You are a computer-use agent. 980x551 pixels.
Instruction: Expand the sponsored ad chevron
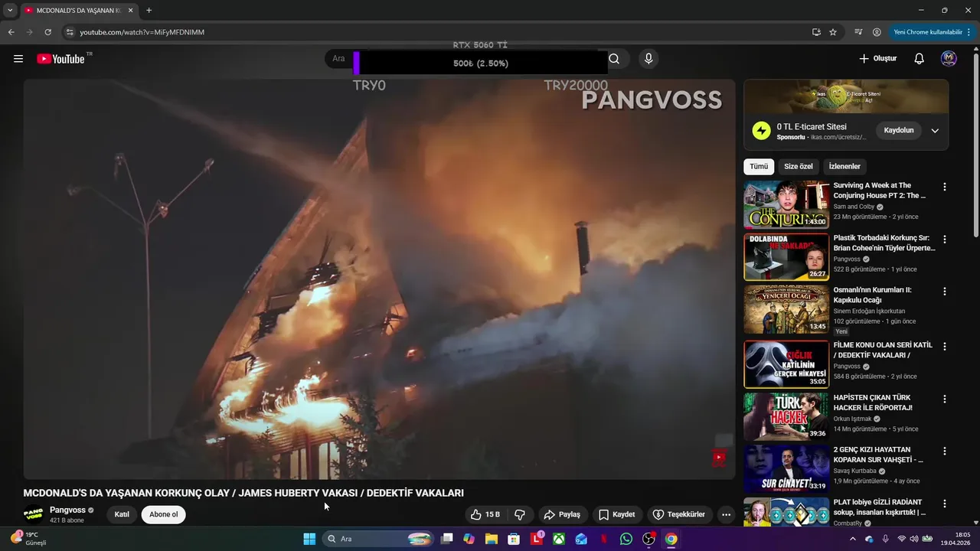(935, 131)
